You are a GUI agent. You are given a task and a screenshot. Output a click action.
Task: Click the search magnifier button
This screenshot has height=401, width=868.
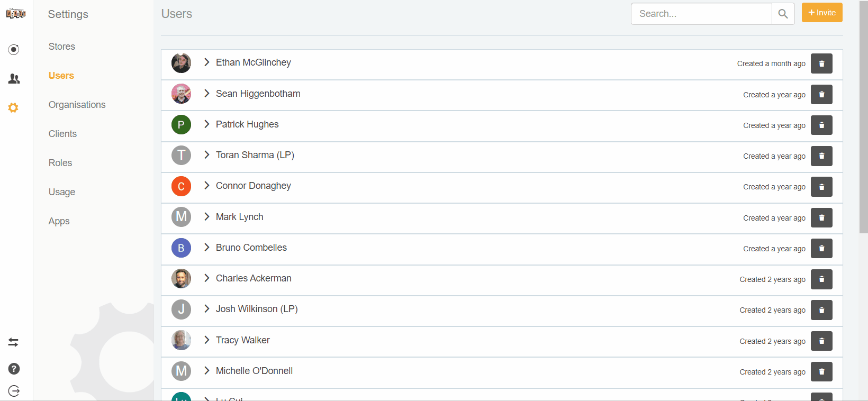click(x=783, y=14)
